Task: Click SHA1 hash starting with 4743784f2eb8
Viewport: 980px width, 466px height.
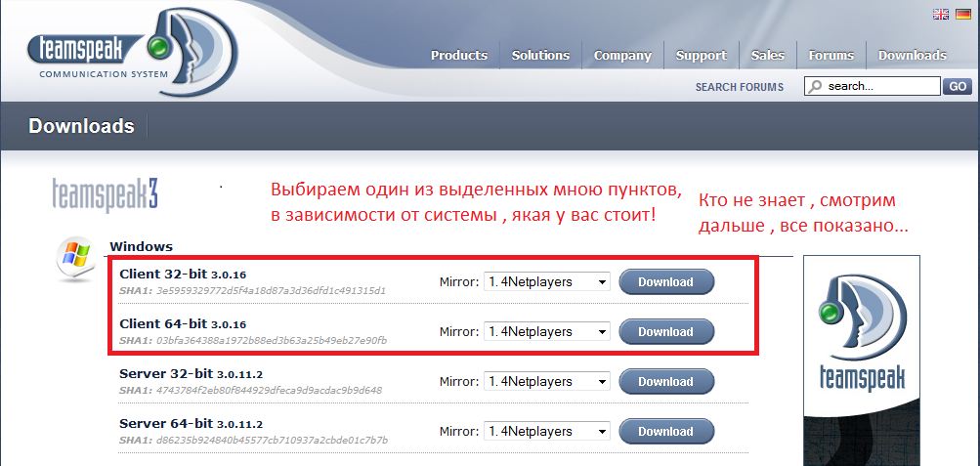Action: click(x=270, y=391)
